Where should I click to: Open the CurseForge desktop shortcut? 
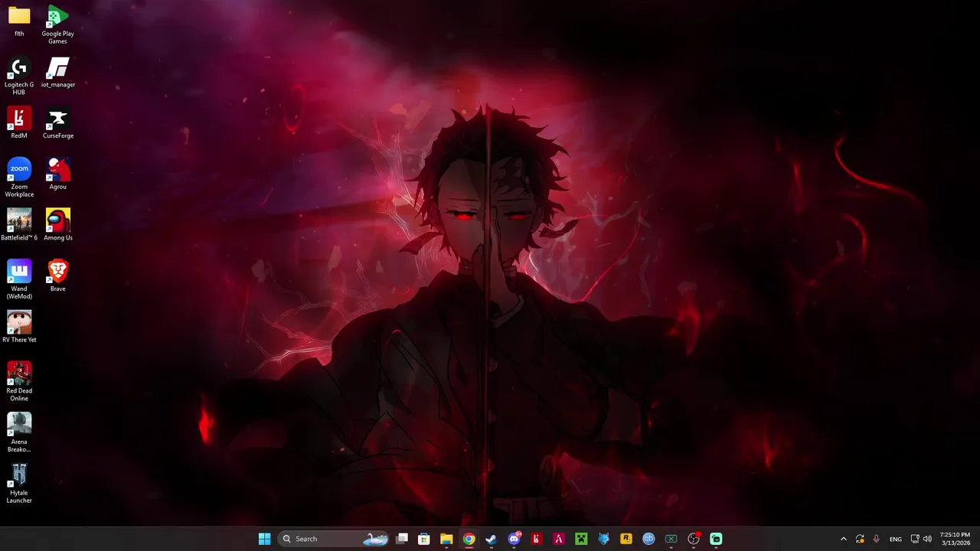coord(58,123)
